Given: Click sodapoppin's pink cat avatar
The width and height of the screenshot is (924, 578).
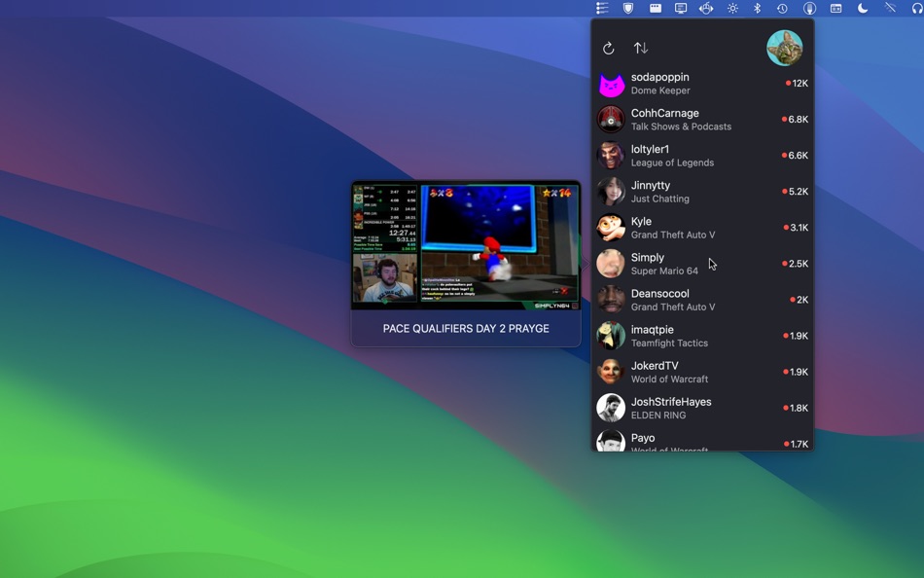Looking at the screenshot, I should 611,83.
